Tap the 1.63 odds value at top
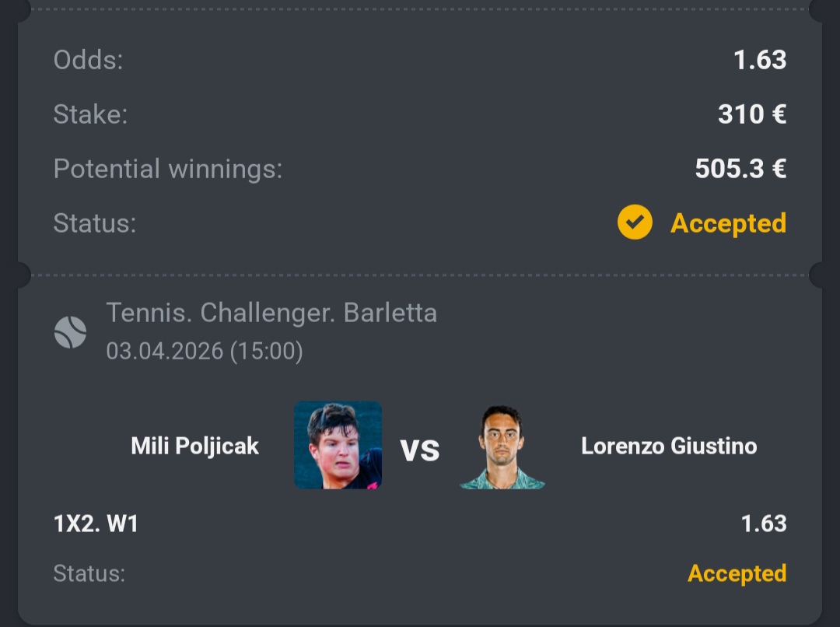The image size is (840, 627). (760, 59)
